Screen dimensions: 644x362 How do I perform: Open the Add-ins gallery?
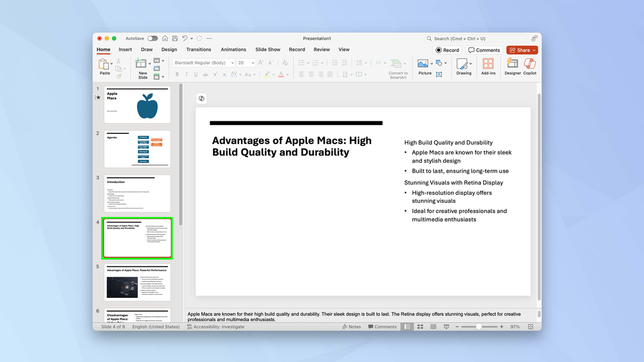pos(488,67)
